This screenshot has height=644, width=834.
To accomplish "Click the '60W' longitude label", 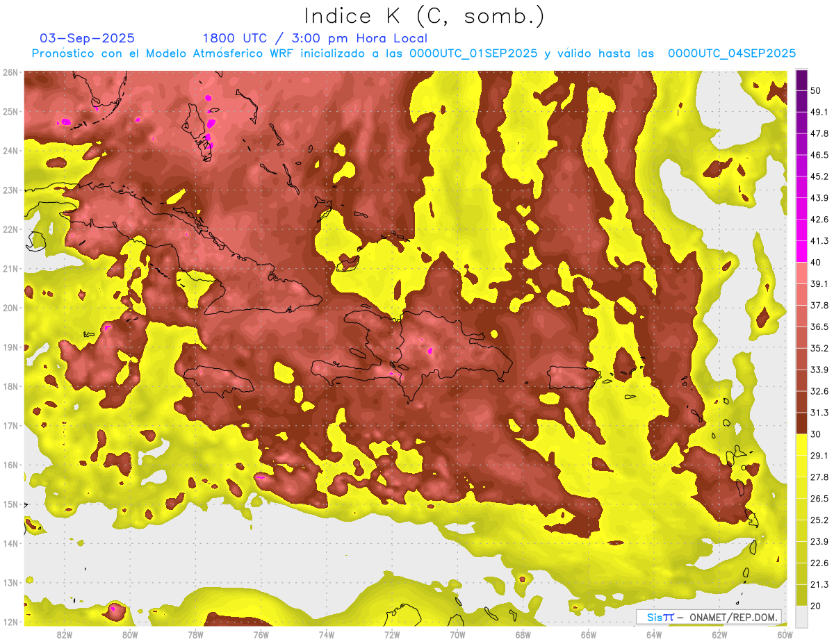I will point(785,634).
